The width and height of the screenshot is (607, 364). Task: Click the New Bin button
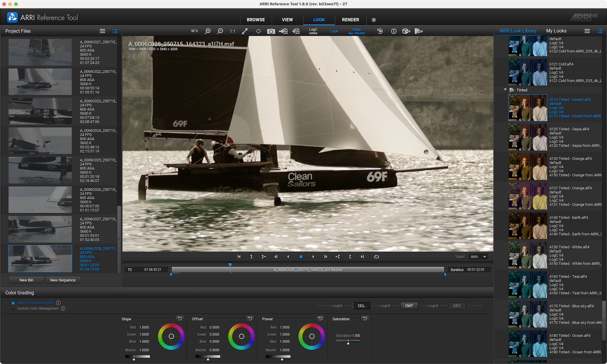[x=26, y=280]
